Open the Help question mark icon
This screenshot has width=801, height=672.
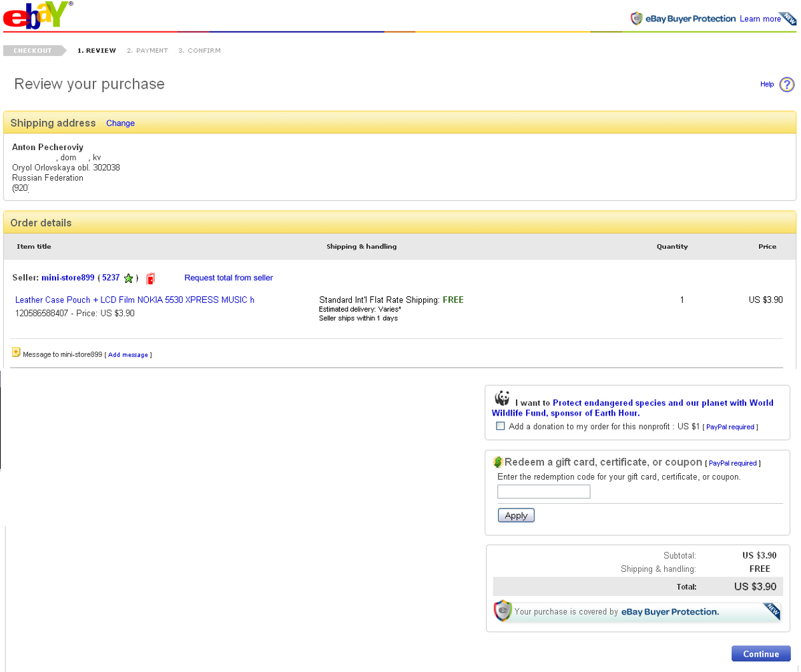click(787, 85)
